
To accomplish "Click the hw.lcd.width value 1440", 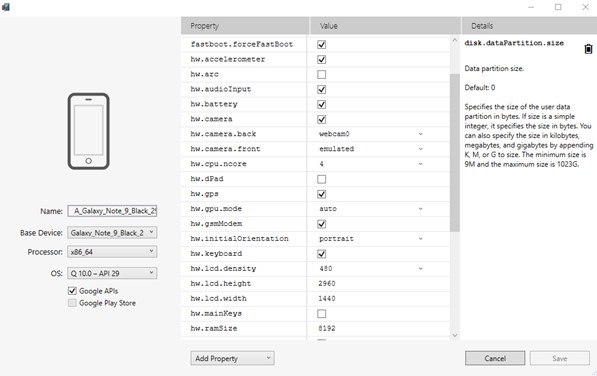I will [x=327, y=298].
